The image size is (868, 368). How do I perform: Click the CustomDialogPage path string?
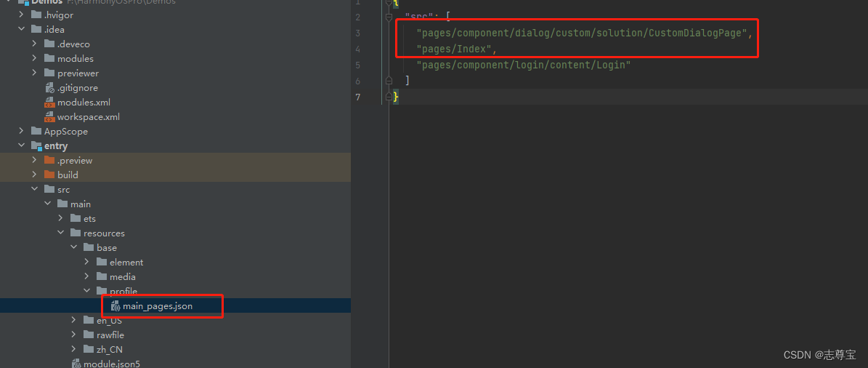tap(583, 33)
